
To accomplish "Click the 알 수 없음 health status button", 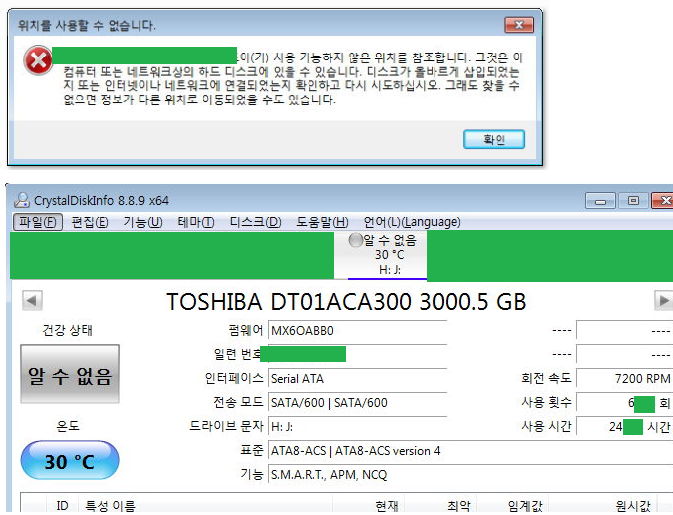I will point(70,374).
